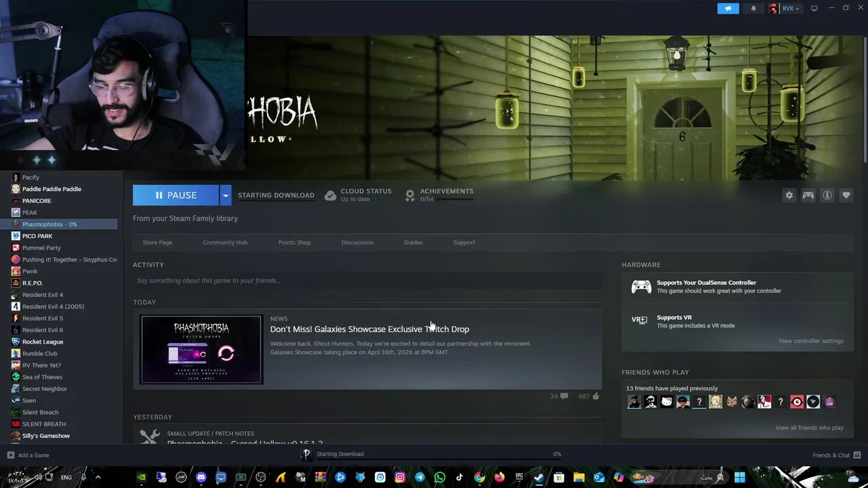This screenshot has height=488, width=868.
Task: Show game information icon
Action: click(827, 195)
